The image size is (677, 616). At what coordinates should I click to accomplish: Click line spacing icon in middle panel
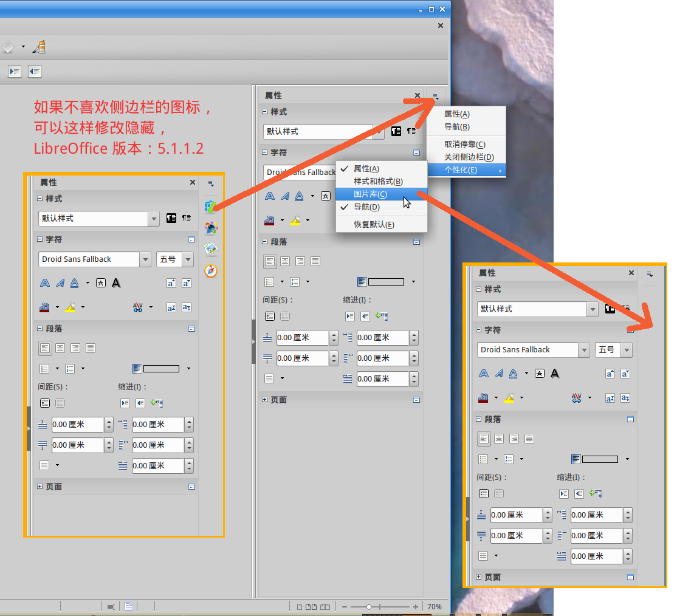click(269, 378)
